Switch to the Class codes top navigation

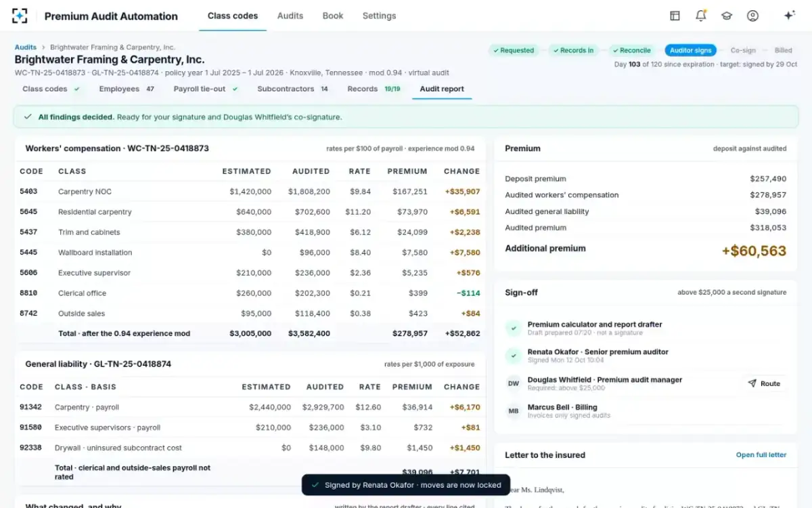(233, 16)
